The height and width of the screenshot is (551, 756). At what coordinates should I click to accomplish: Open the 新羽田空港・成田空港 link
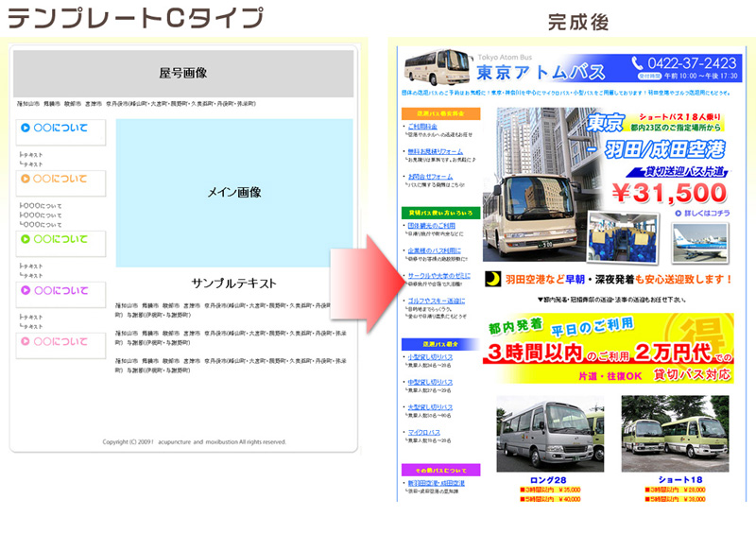[x=437, y=483]
